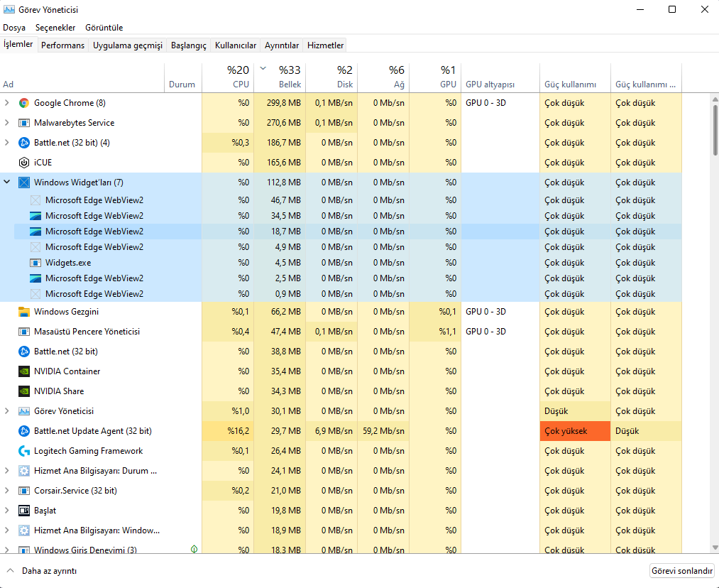Sort by the Ad column header
This screenshot has width=719, height=588.
click(82, 77)
